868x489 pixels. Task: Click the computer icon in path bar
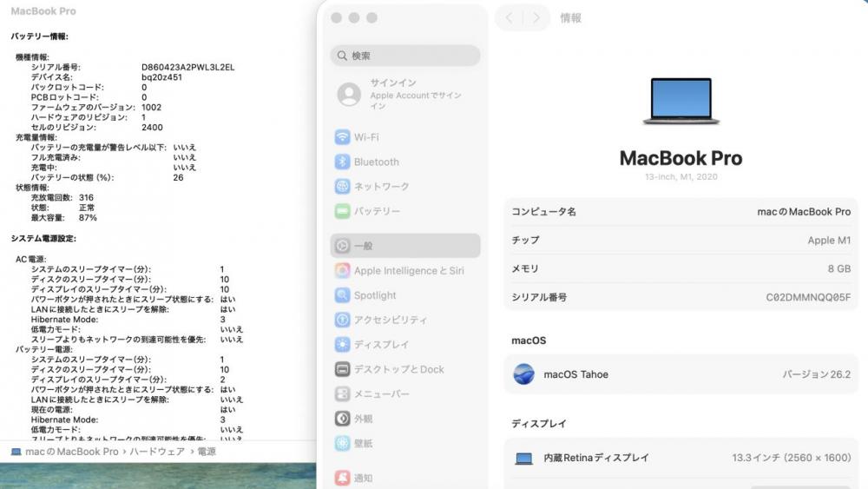16,452
